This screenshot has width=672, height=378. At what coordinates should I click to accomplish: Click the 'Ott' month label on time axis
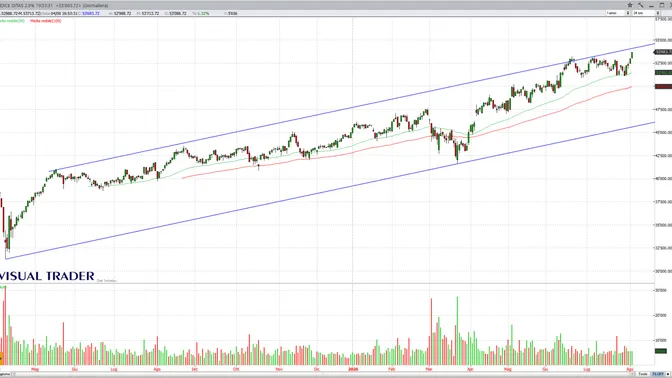pyautogui.click(x=236, y=369)
